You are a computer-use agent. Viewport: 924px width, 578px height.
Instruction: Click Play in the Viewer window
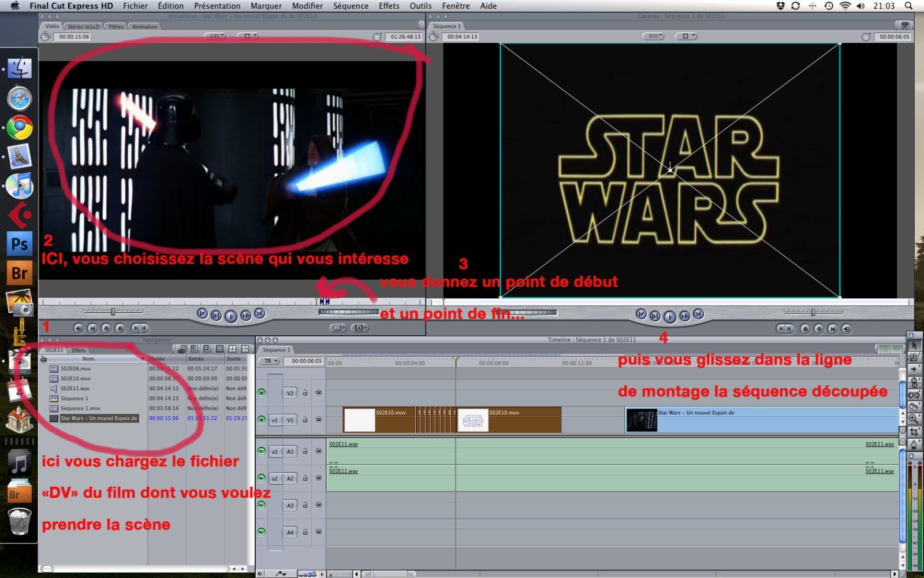(230, 316)
